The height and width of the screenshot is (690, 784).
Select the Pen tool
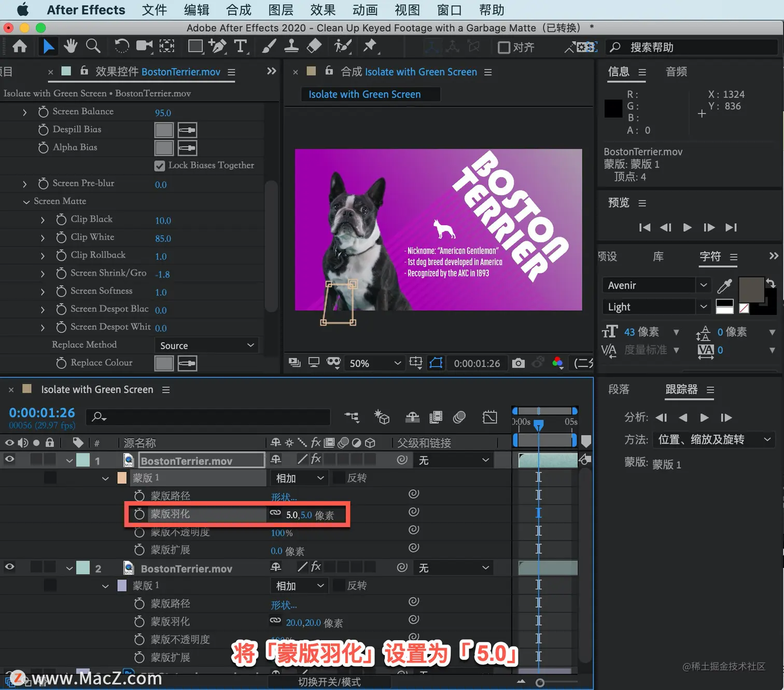click(218, 47)
